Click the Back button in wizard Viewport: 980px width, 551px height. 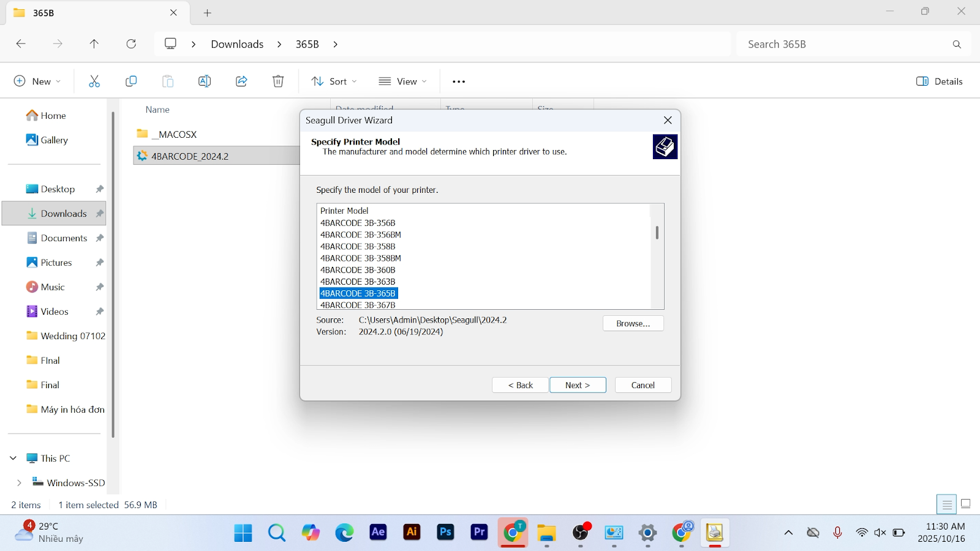520,385
